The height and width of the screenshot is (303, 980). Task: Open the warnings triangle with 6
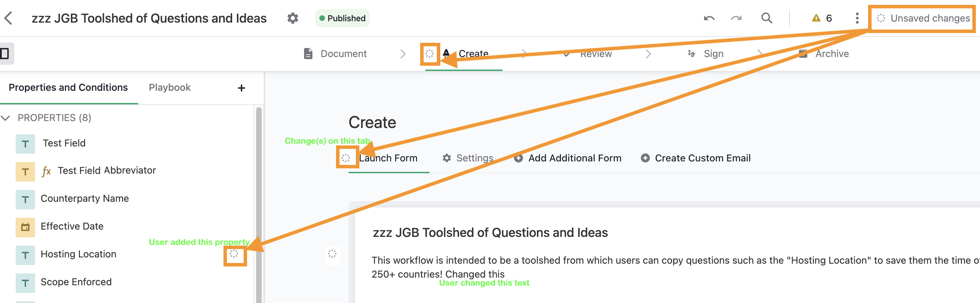822,18
